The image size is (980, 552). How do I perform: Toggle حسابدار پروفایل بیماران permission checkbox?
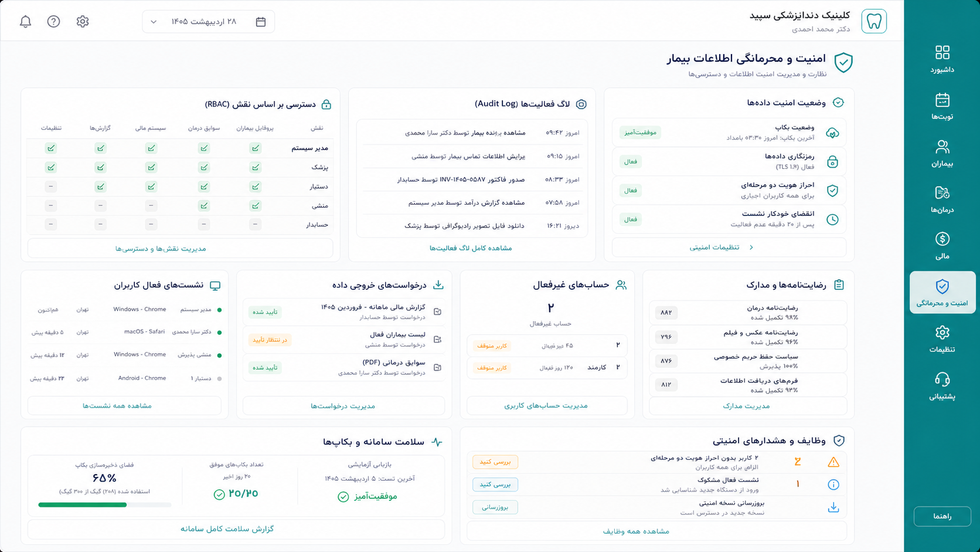256,224
